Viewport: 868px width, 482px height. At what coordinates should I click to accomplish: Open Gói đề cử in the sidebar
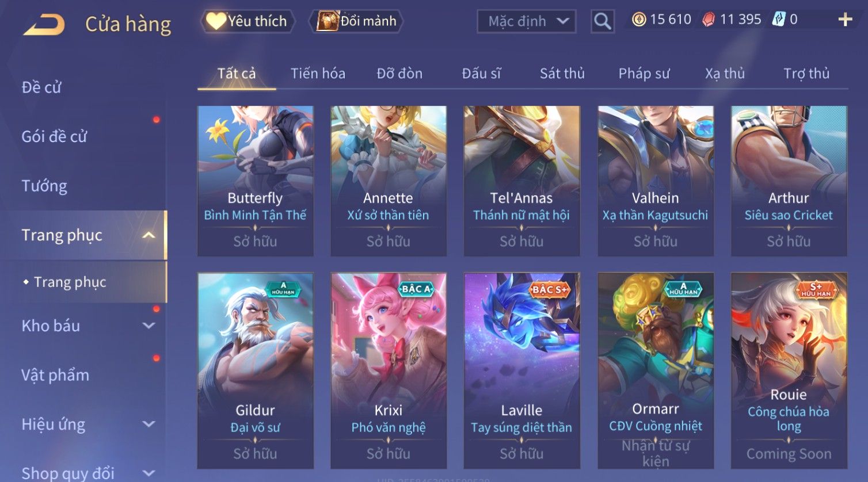tap(54, 136)
